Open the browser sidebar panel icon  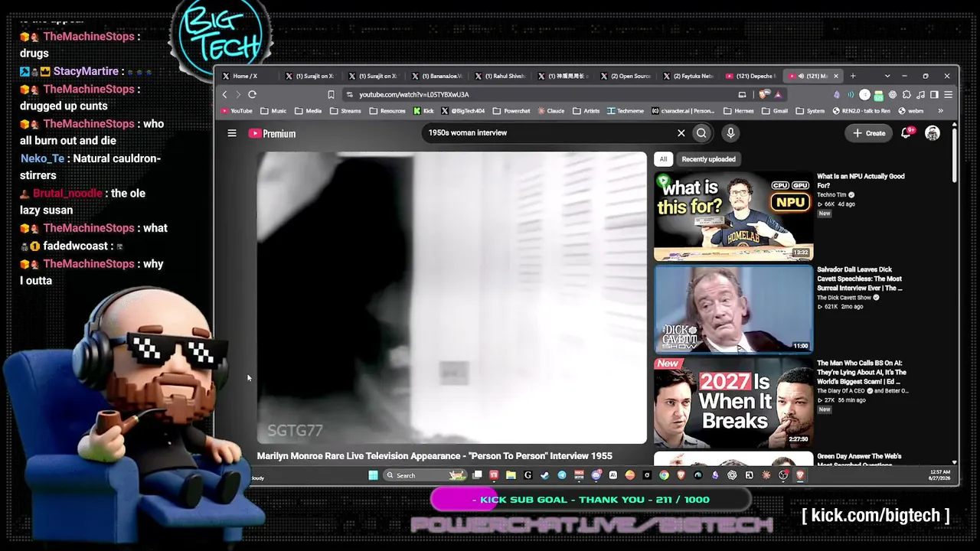(x=934, y=94)
